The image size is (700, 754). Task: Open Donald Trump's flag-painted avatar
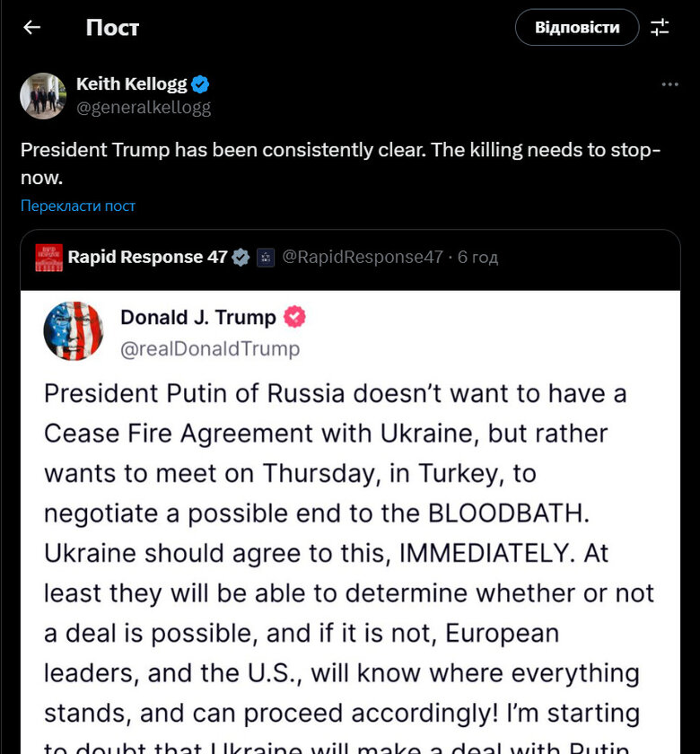[74, 330]
